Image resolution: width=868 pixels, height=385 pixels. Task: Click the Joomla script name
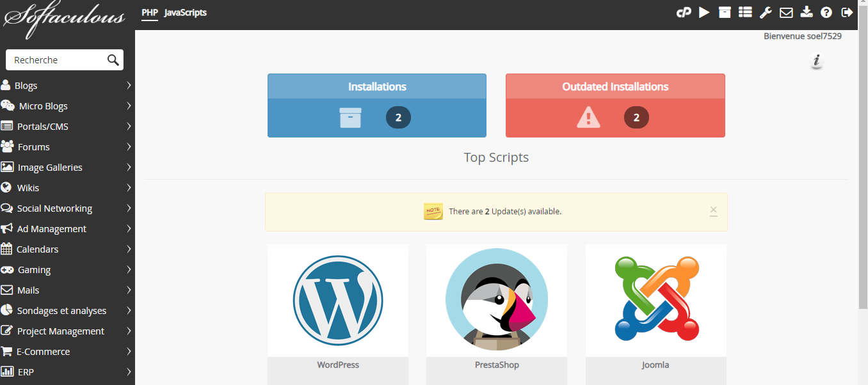pos(655,365)
